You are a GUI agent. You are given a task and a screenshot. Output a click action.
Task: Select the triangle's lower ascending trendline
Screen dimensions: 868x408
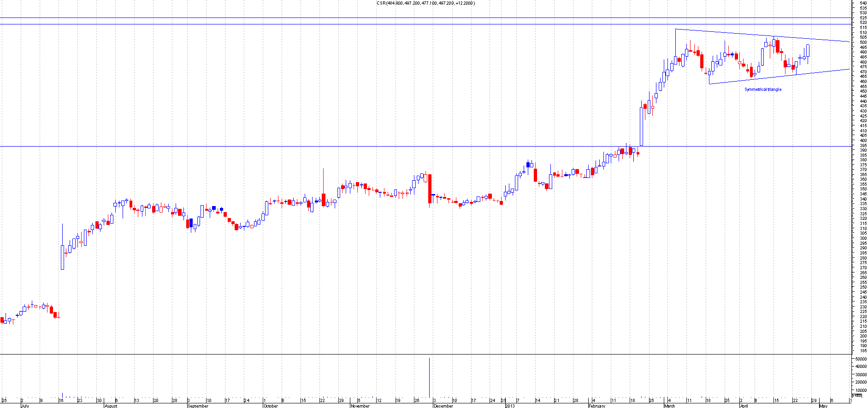click(779, 77)
